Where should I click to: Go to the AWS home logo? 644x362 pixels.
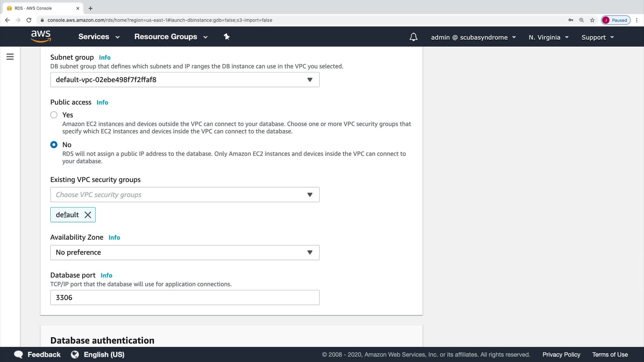pyautogui.click(x=41, y=36)
